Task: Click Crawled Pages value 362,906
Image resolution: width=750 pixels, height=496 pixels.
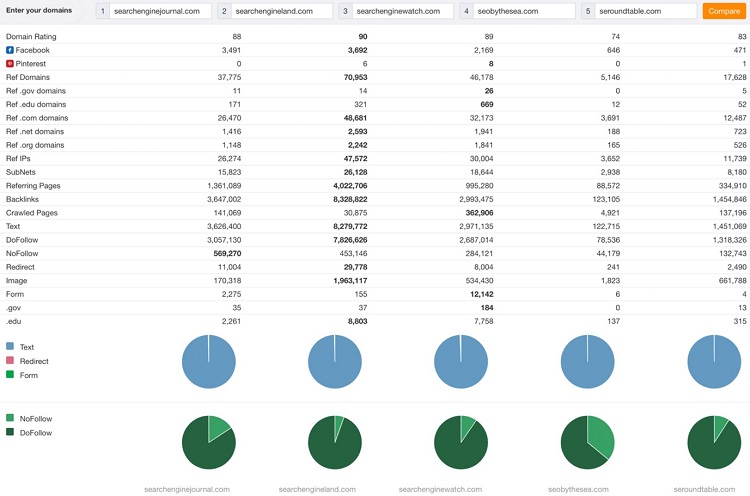Action: [x=479, y=213]
